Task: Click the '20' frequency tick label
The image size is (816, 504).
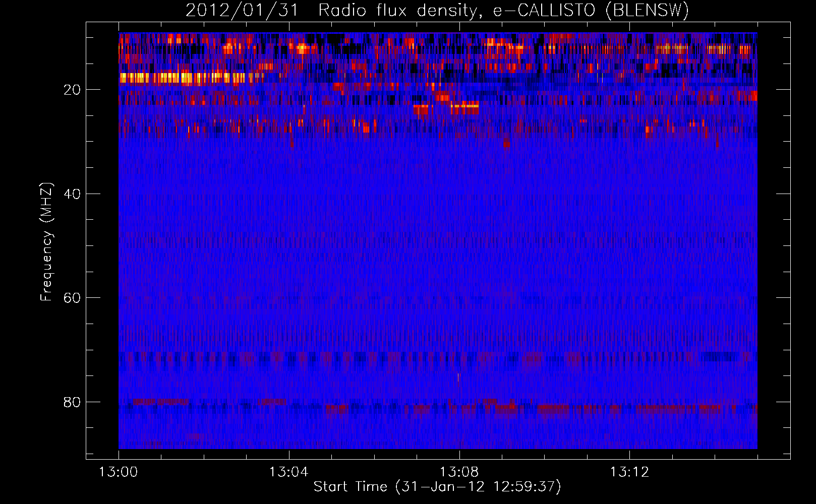Action: point(72,90)
